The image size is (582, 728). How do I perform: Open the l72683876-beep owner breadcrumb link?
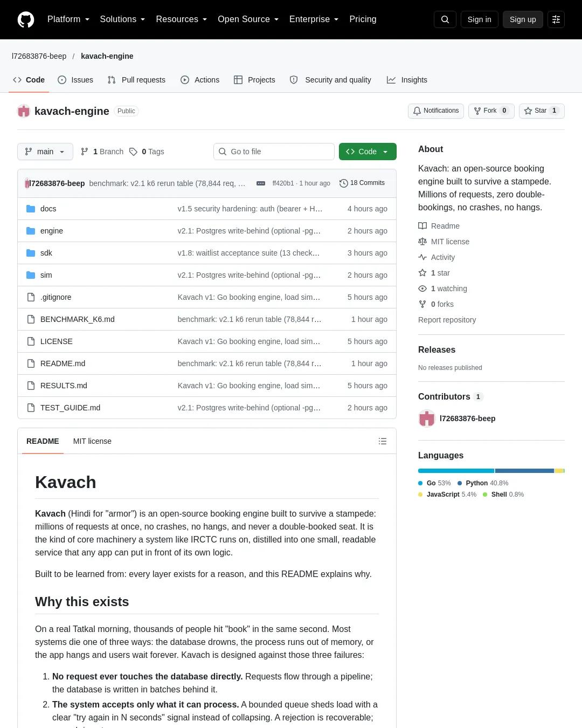point(39,56)
